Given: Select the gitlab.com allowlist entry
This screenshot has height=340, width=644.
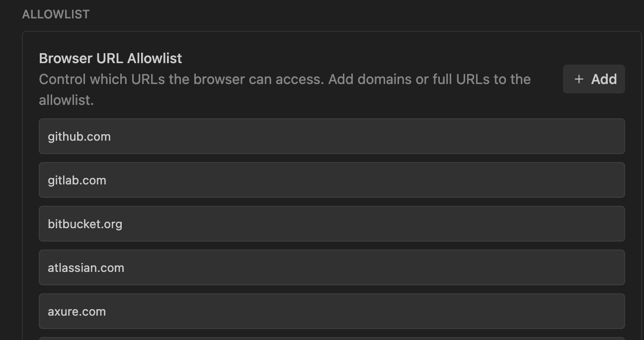Looking at the screenshot, I should [x=331, y=180].
